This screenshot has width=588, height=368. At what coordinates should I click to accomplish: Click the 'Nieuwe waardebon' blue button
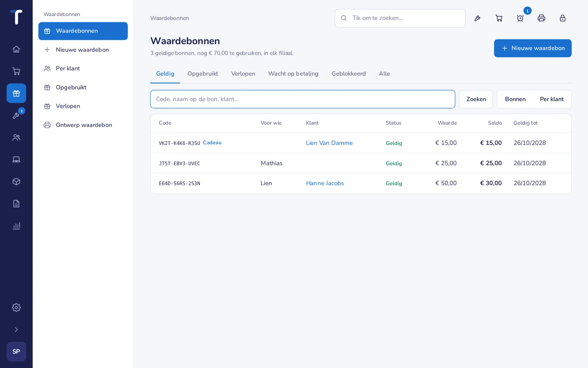tap(533, 48)
